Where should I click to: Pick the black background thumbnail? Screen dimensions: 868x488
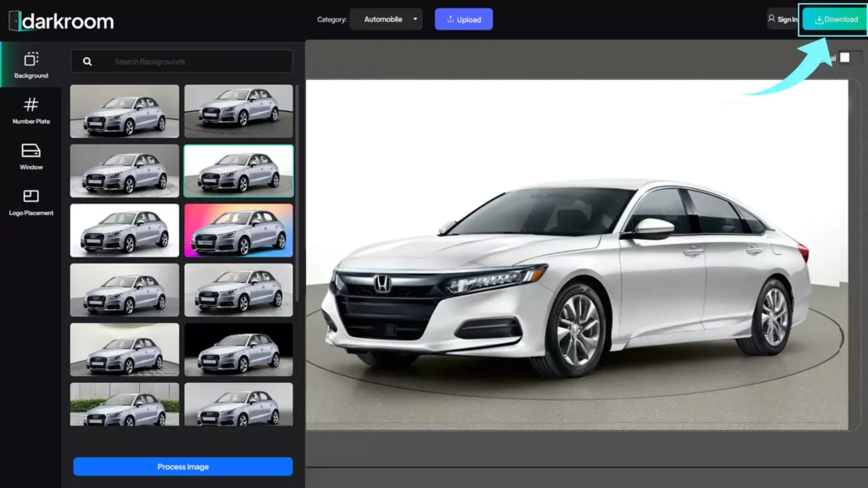(x=238, y=350)
